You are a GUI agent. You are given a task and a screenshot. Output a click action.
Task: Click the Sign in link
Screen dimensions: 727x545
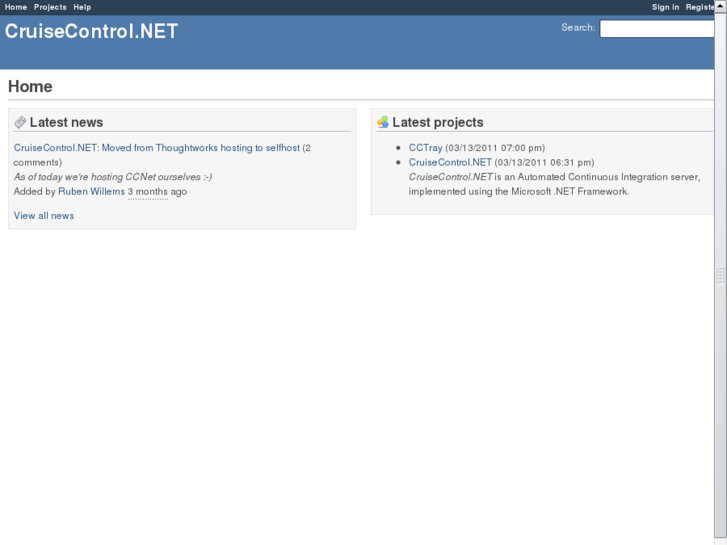point(665,7)
